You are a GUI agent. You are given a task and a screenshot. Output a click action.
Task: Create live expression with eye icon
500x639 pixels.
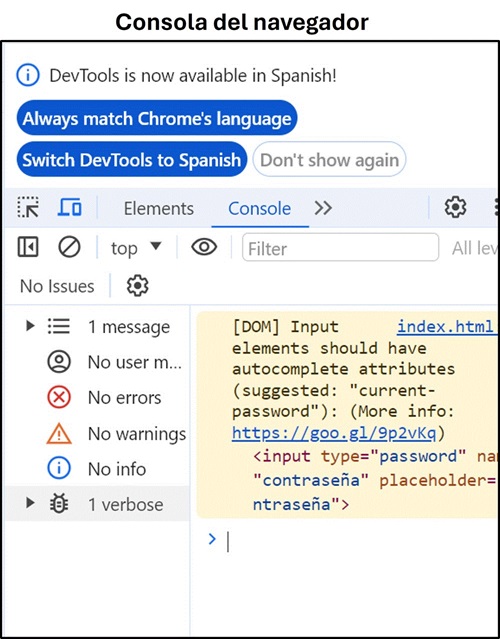(x=204, y=247)
